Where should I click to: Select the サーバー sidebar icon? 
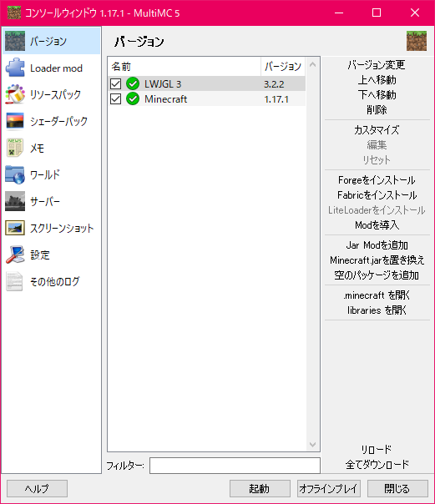click(15, 201)
